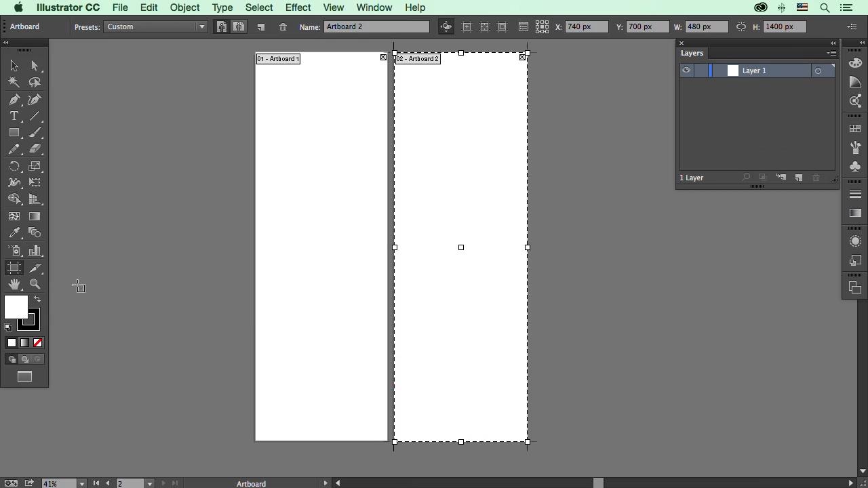
Task: Open the control bar options menu
Action: [852, 27]
